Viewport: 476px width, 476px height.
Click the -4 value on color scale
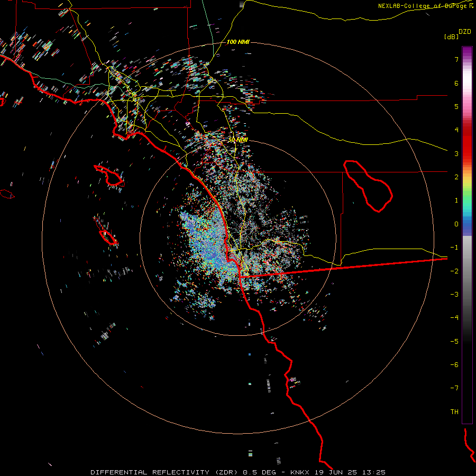tap(454, 318)
